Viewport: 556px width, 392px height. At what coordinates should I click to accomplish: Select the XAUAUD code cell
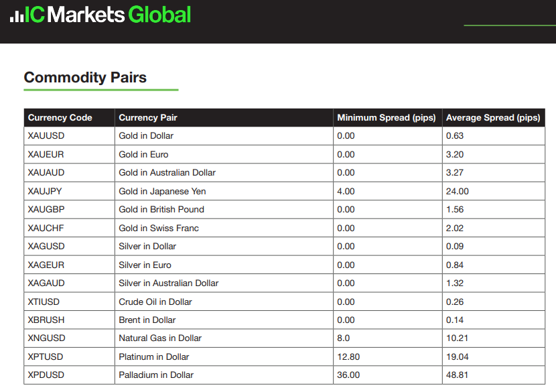[x=46, y=173]
